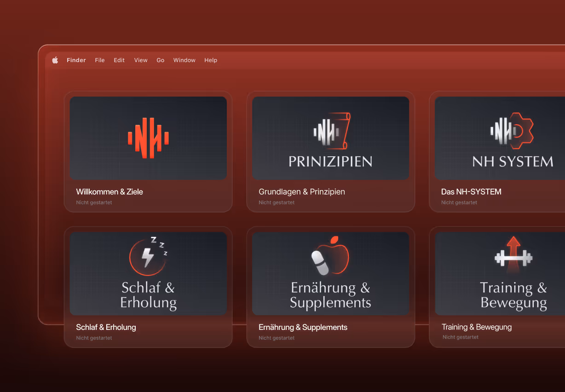The height and width of the screenshot is (392, 565).
Task: Click the NH scroll icon above PRINIZIPIEN
Action: pos(332,131)
